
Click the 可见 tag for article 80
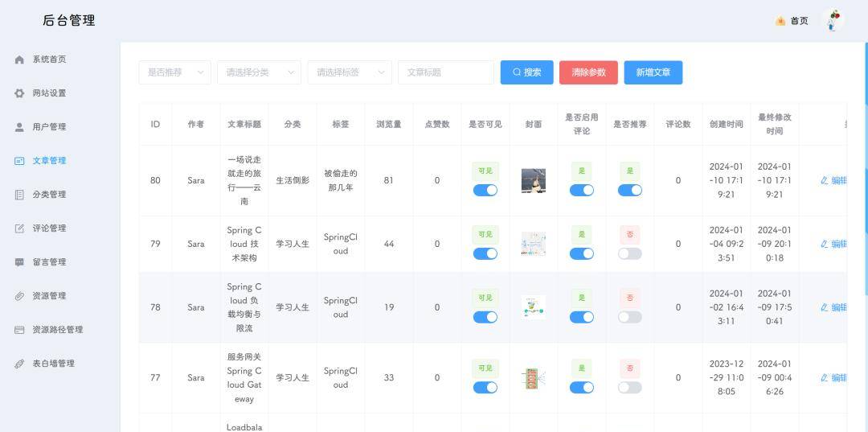point(485,171)
